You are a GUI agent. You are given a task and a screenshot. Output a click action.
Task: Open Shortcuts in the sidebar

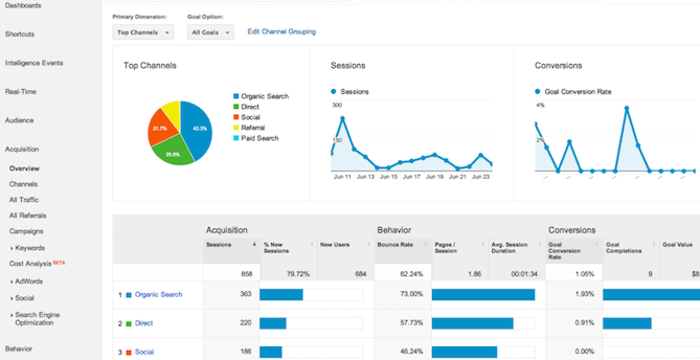point(20,34)
